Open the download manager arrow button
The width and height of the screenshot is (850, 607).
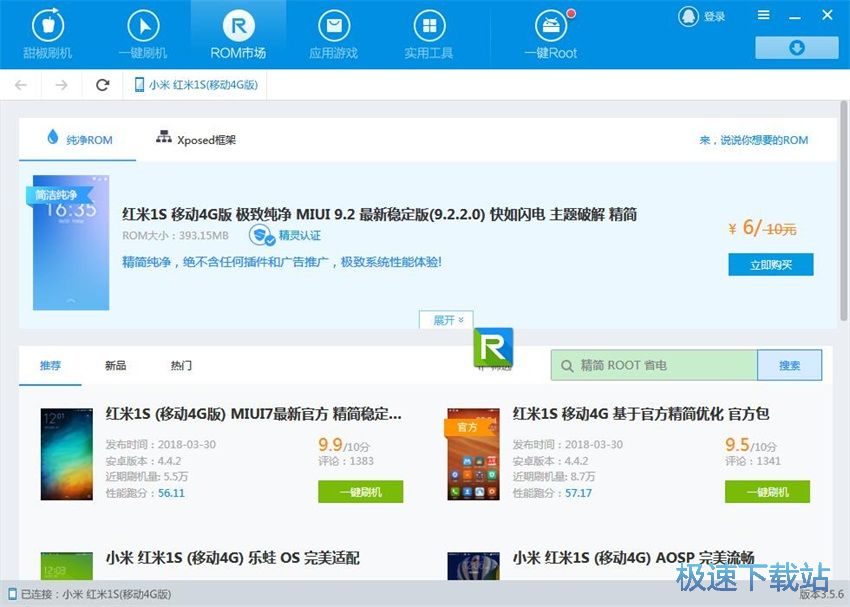(796, 48)
